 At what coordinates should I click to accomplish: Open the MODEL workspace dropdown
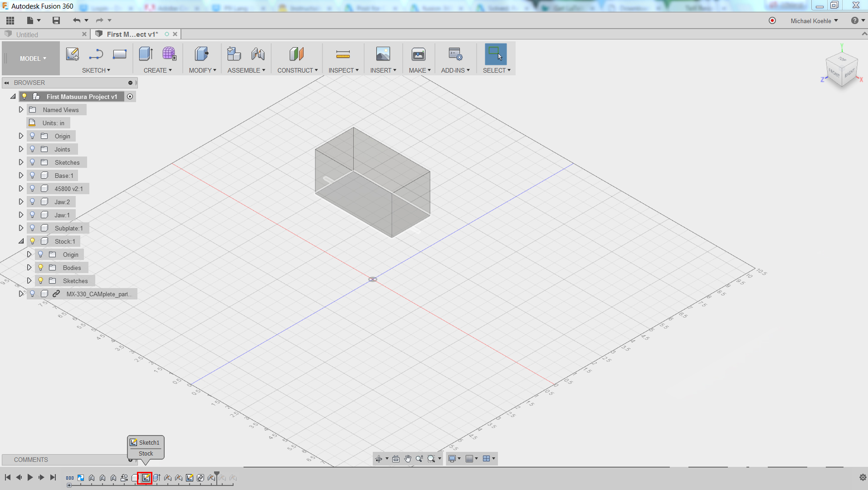click(33, 59)
